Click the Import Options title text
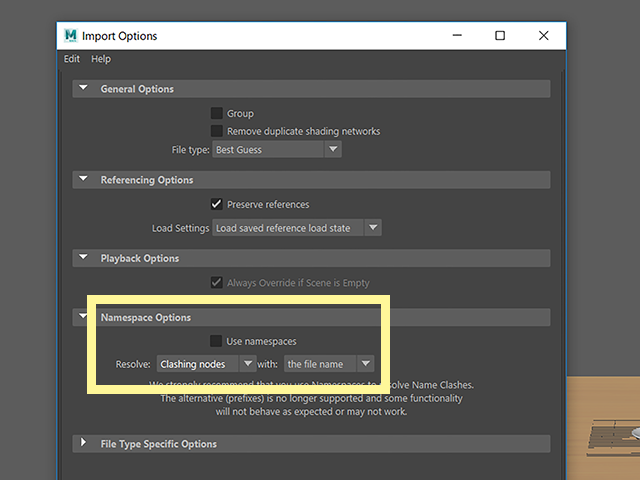The height and width of the screenshot is (480, 640). point(120,36)
